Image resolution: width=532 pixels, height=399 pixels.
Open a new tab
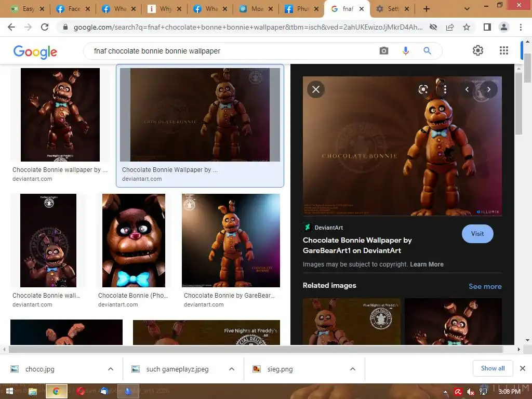[x=427, y=9]
